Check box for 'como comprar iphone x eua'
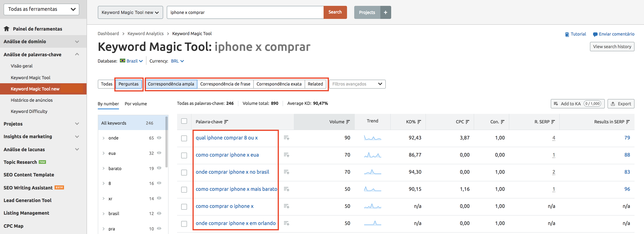This screenshot has width=644, height=234. [184, 155]
